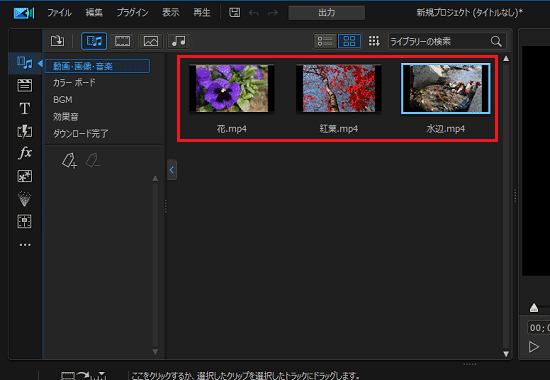
Task: Click the 水辺.mp4 file name label
Action: [445, 129]
